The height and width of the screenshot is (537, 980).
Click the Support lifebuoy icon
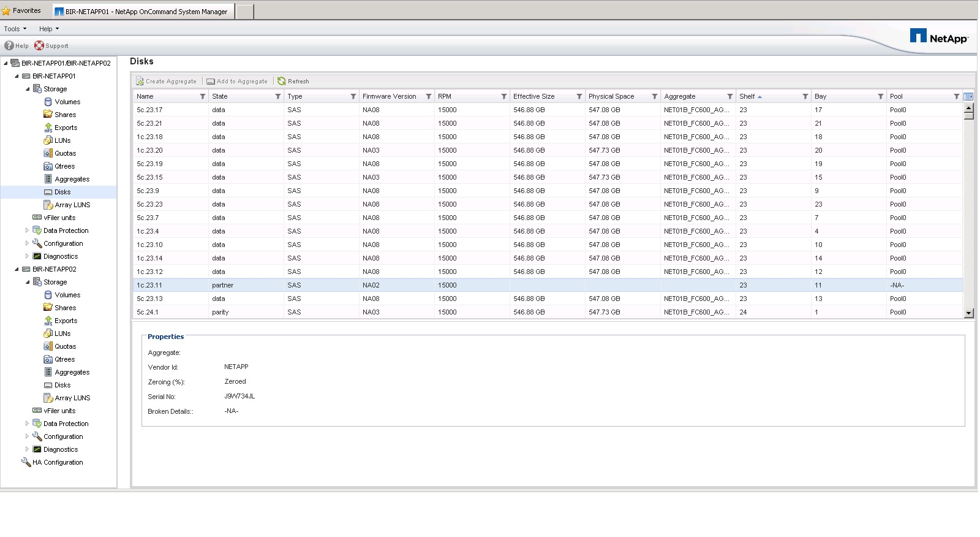39,45
